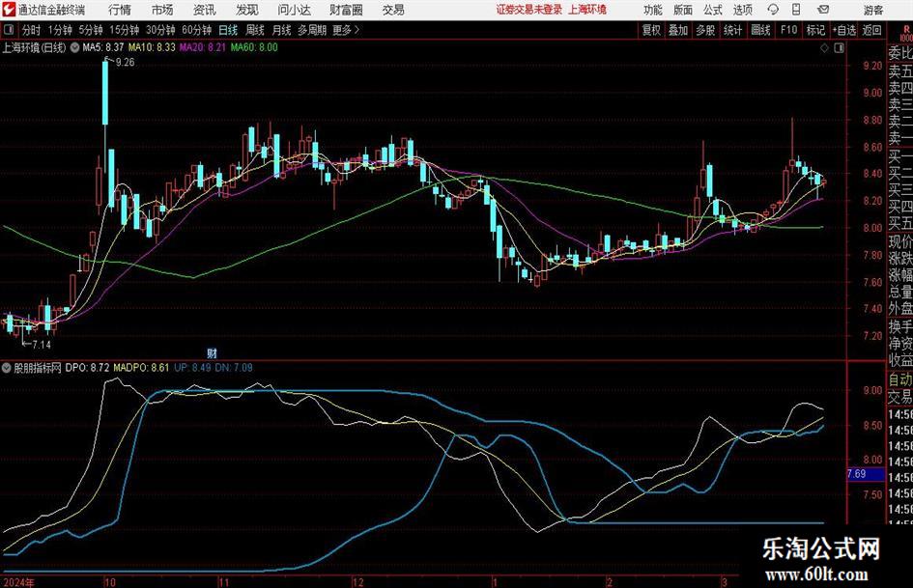This screenshot has width=913, height=588.
Task: Click the 自动 label in right panel
Action: click(x=900, y=379)
